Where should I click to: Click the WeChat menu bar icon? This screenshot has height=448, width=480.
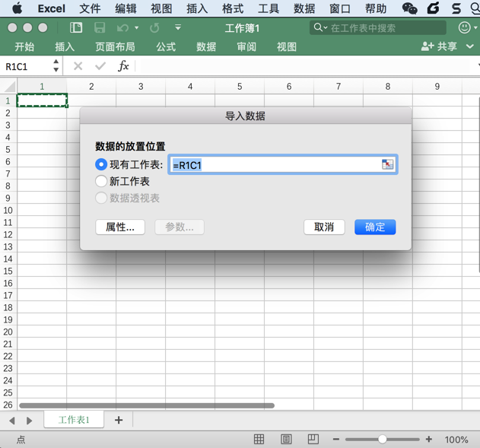click(x=409, y=8)
